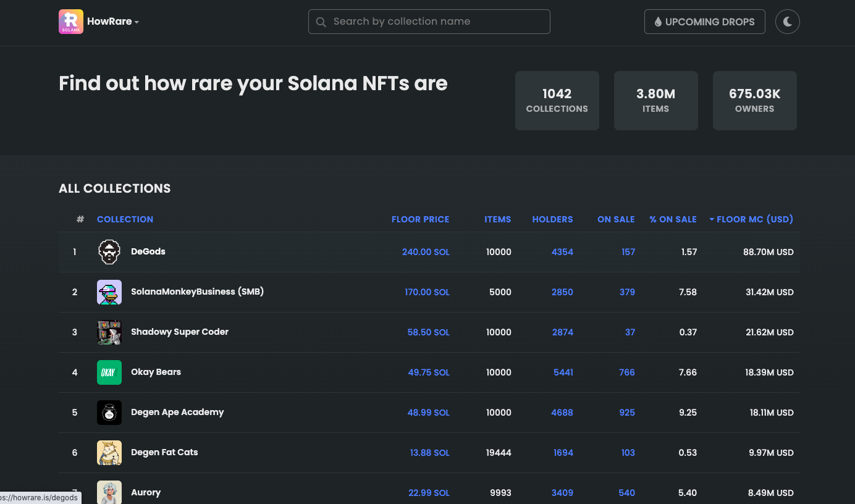The height and width of the screenshot is (504, 855).
Task: Click the 1042 Collections stat card
Action: click(557, 101)
